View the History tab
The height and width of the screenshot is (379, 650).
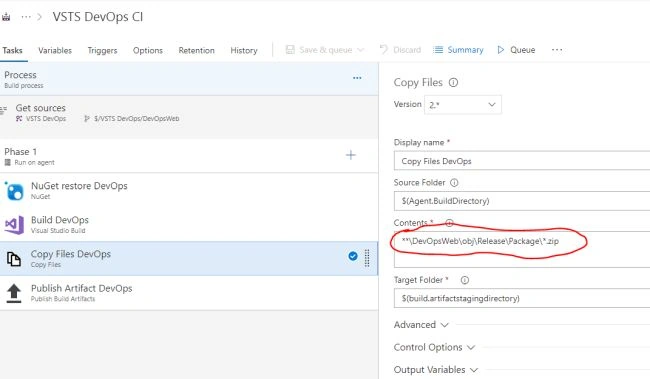(244, 51)
